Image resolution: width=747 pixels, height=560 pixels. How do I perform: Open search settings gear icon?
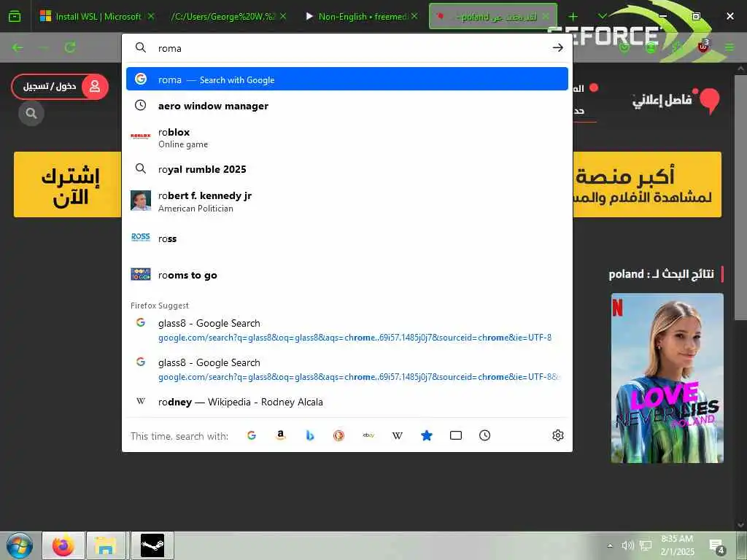tap(558, 435)
